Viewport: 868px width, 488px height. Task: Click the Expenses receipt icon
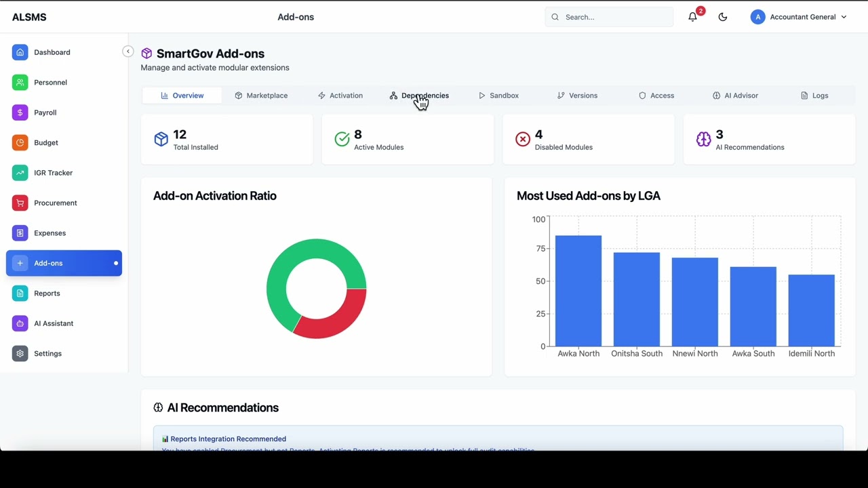click(x=20, y=233)
